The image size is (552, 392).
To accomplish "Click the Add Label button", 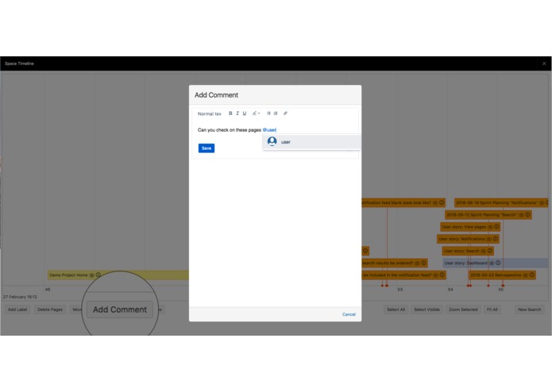I will click(17, 309).
